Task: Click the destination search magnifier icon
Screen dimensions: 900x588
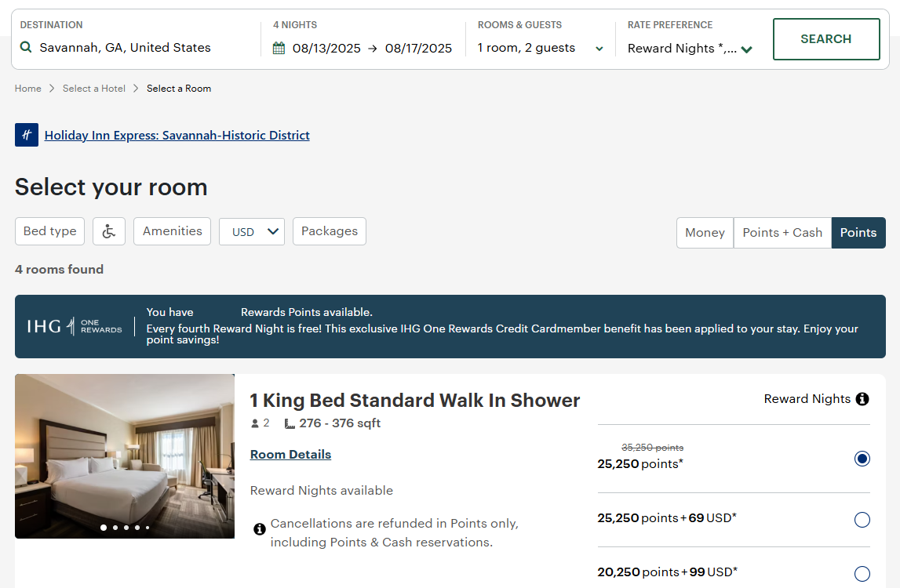Action: coord(26,47)
